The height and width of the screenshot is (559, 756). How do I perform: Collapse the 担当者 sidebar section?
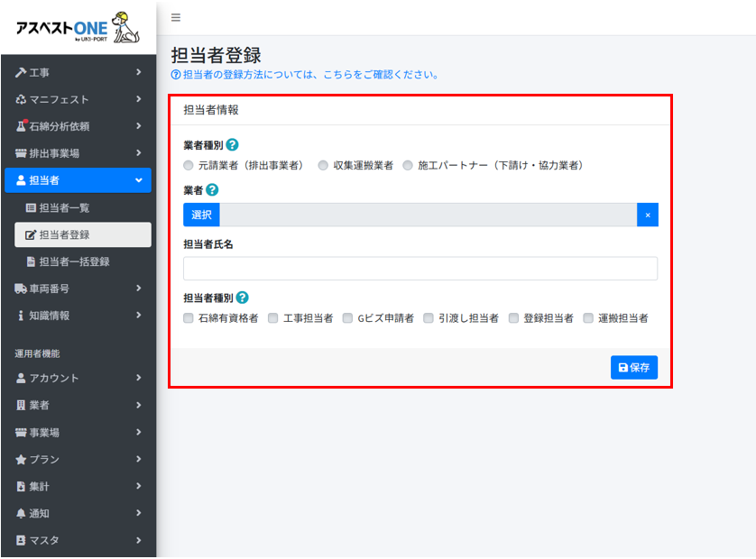pos(78,180)
